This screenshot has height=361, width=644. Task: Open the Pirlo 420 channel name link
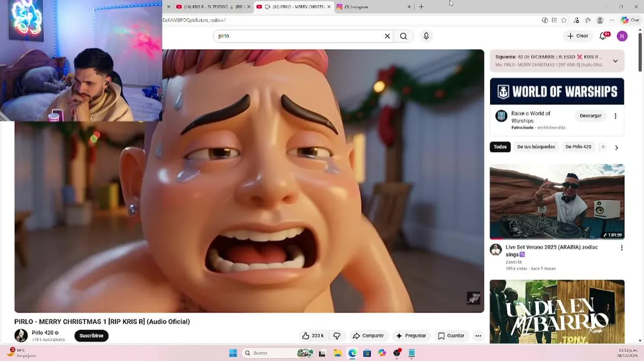pyautogui.click(x=43, y=333)
